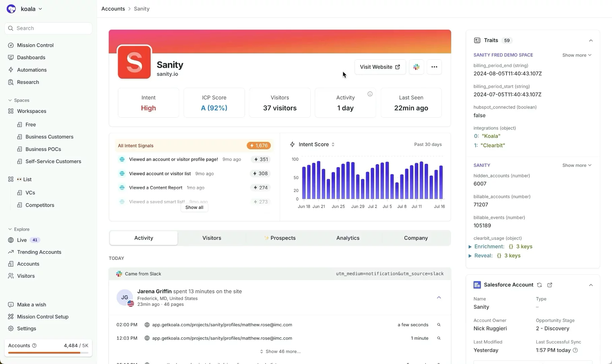Open Salesforce Account in external link
This screenshot has height=364, width=612.
tap(550, 285)
